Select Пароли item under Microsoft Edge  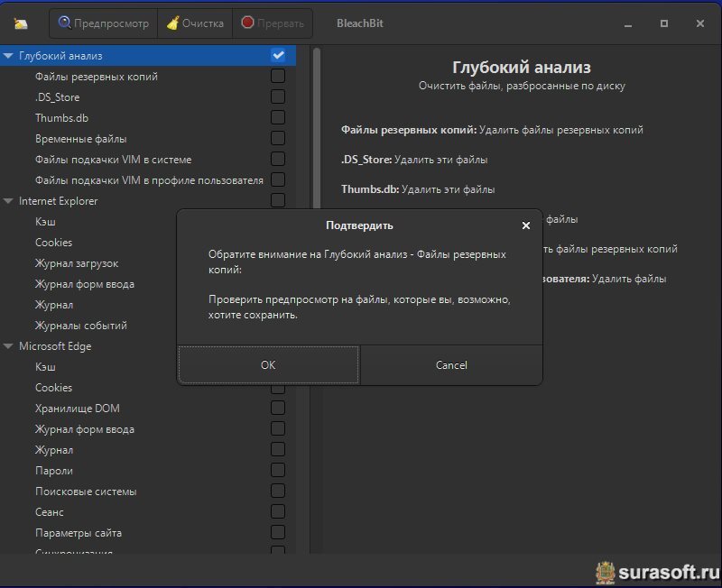point(54,471)
